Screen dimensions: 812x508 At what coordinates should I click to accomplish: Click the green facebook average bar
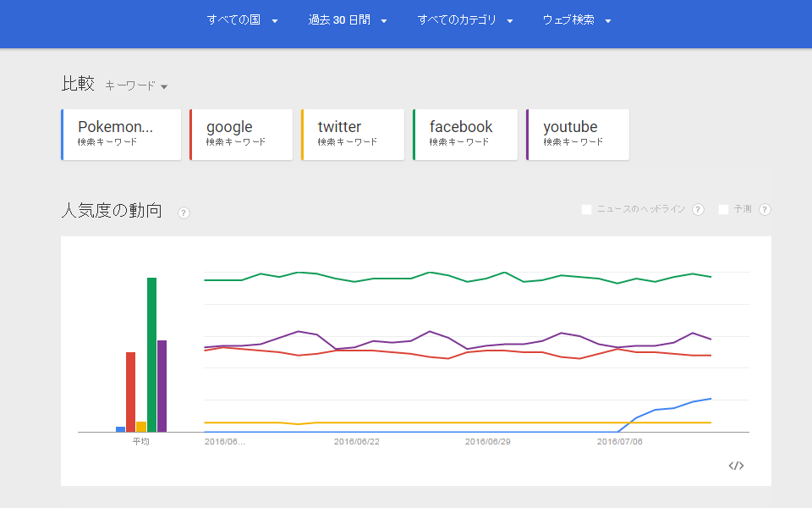[152, 356]
